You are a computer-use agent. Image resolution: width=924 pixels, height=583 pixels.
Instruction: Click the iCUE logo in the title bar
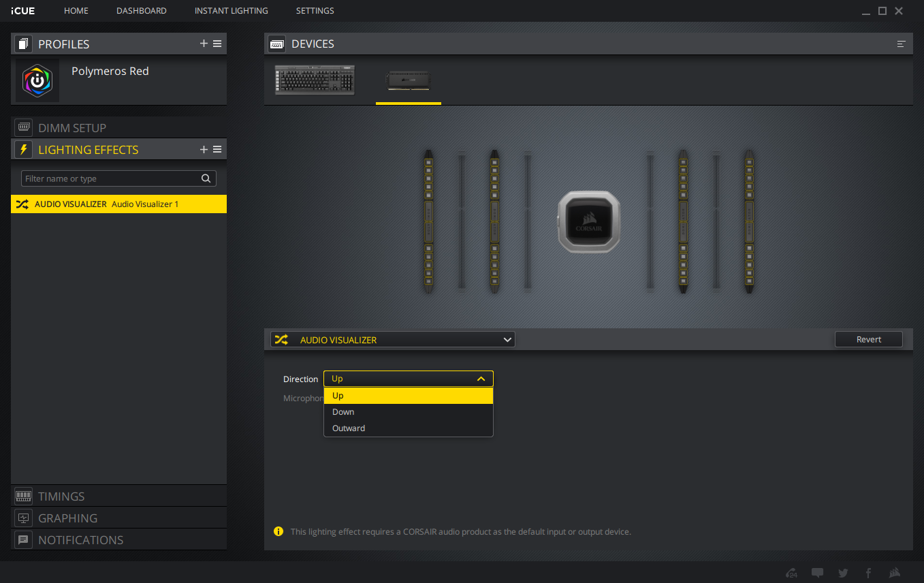click(x=22, y=11)
